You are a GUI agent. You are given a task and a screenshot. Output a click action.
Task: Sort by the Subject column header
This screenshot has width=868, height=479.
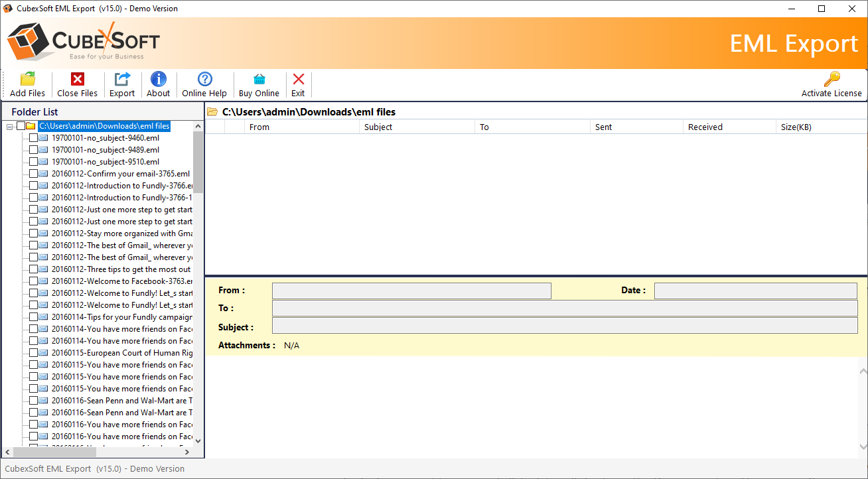point(417,127)
